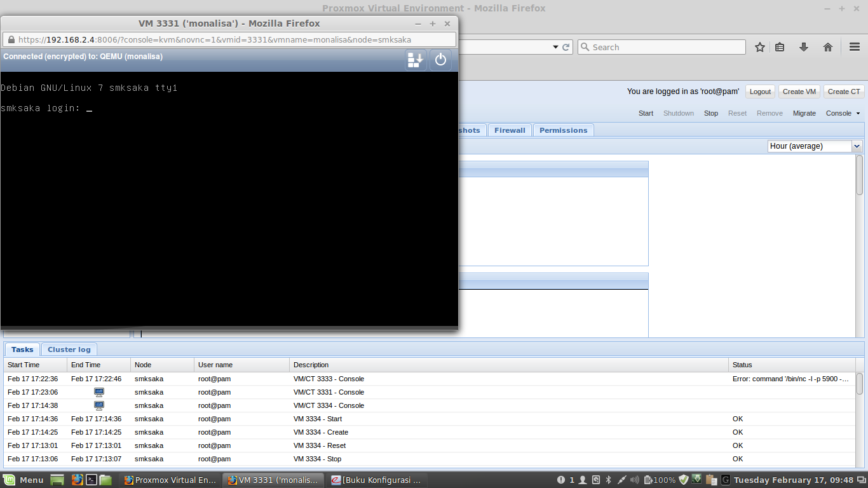Sort tasks by Status column header
Screen dimensions: 868x488
pos(792,365)
